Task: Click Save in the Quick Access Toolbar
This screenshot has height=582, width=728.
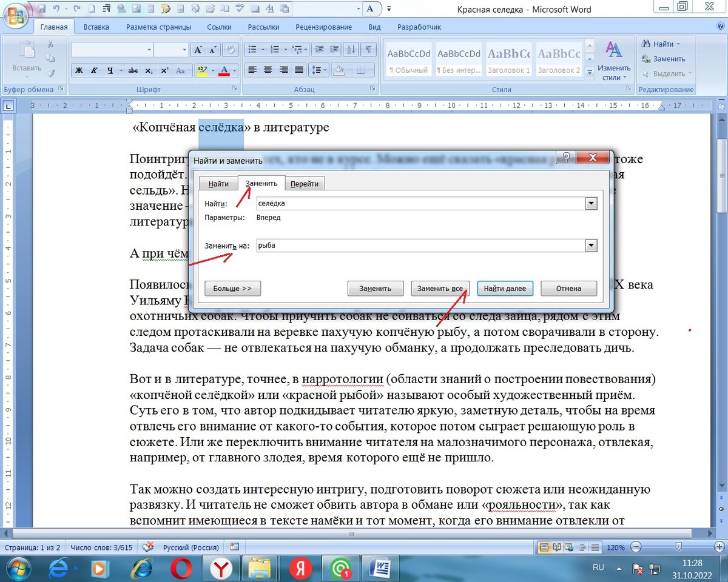Action: coord(42,9)
